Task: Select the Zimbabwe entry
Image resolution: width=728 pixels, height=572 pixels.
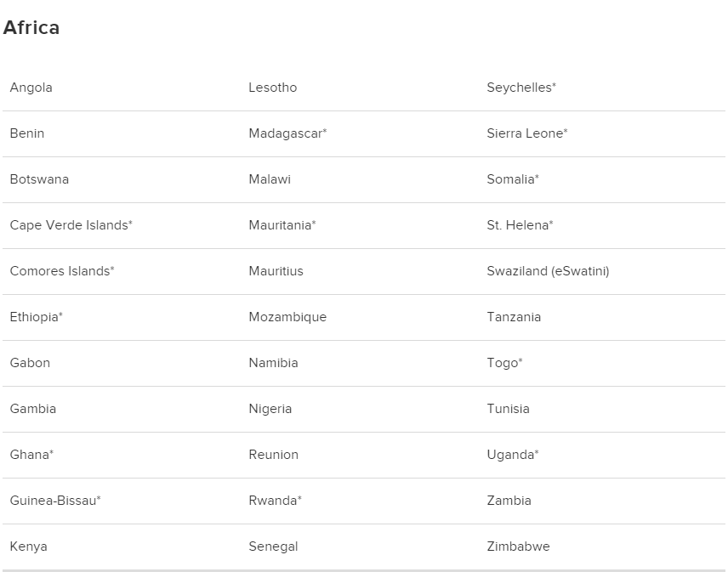Action: [x=518, y=547]
